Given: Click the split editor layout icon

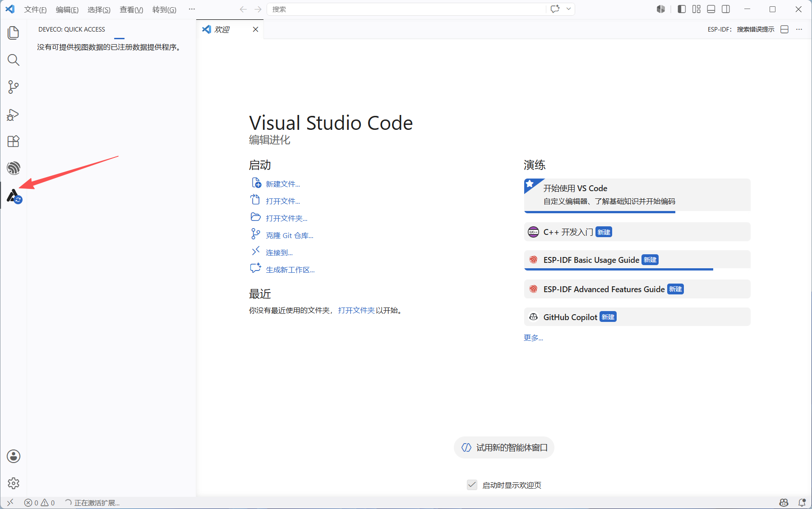Looking at the screenshot, I should [784, 29].
